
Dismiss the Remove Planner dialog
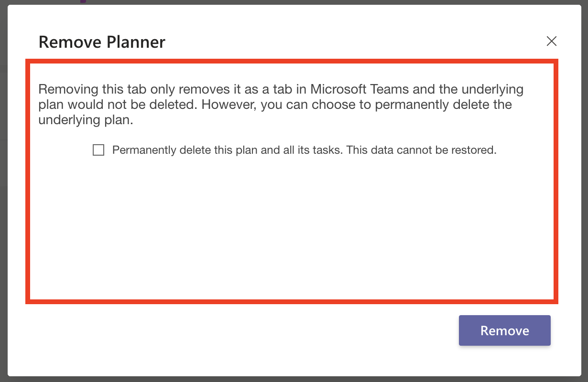552,42
